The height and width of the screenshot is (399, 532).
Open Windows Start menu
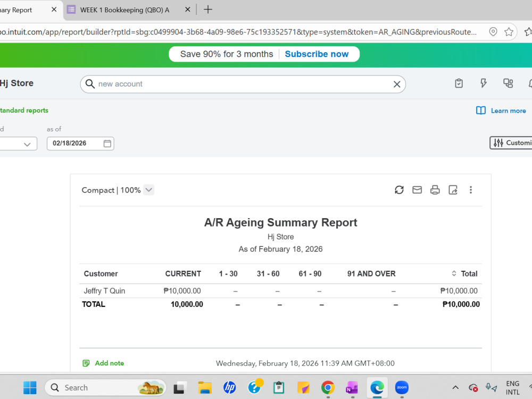30,387
